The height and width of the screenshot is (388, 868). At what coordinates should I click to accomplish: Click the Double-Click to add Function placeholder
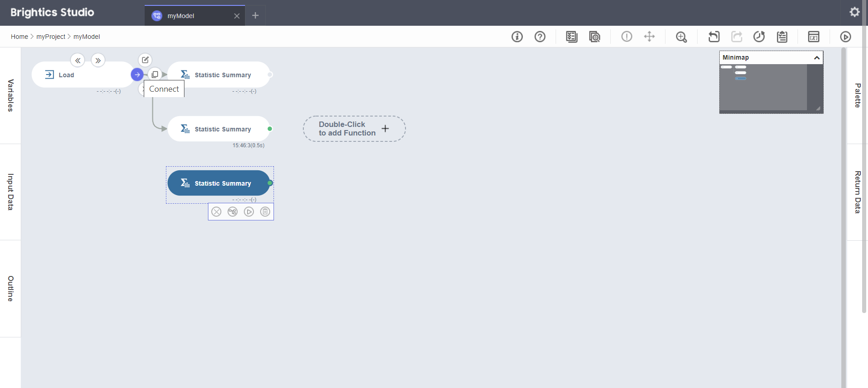point(354,129)
